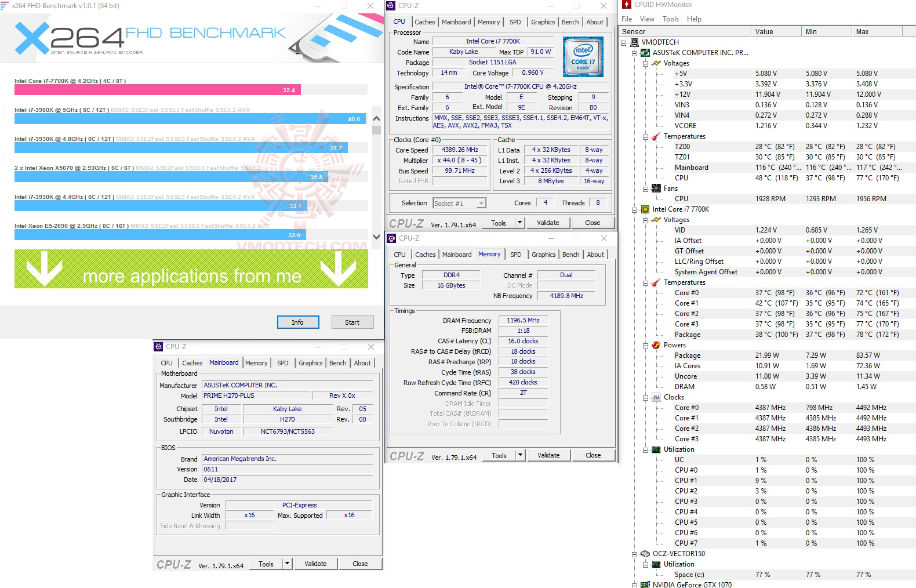Screen dimensions: 916x588
Task: Open Tools dropdown arrow in CPU-Z Memory window
Action: pyautogui.click(x=520, y=455)
